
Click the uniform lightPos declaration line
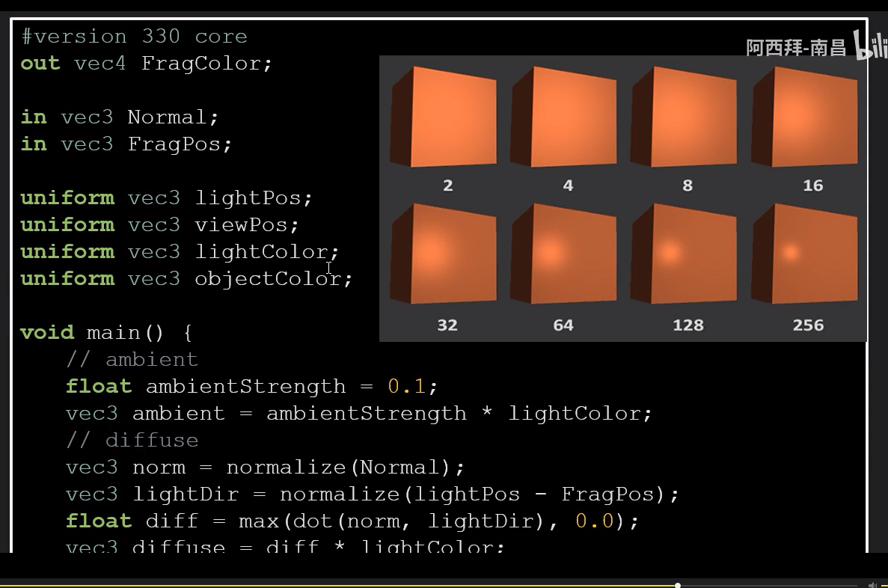166,197
